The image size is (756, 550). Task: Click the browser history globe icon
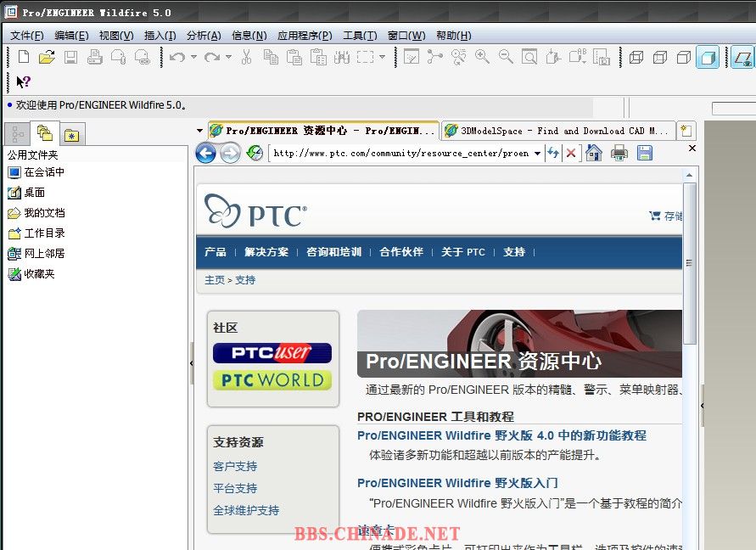point(255,154)
